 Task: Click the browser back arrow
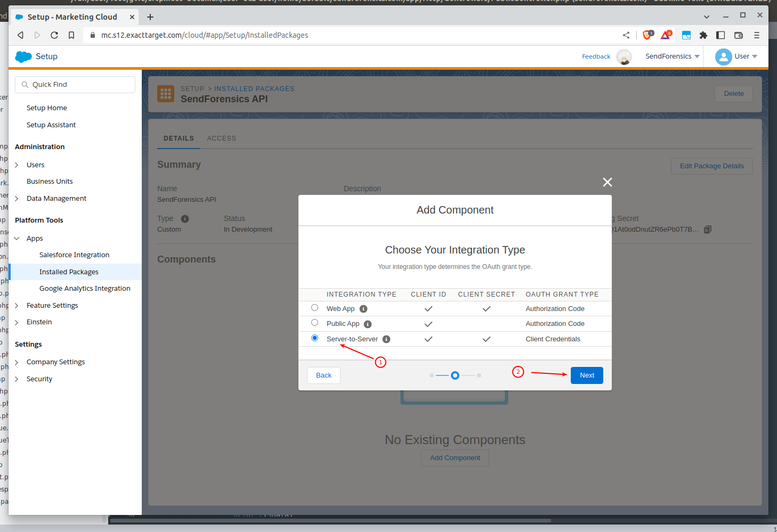click(20, 35)
